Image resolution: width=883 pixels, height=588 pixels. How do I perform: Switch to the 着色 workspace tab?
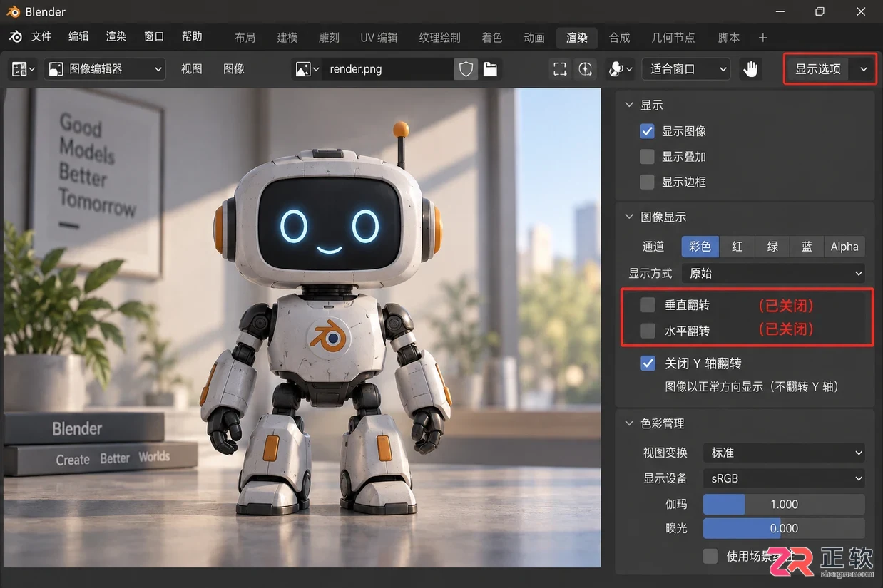pos(492,38)
